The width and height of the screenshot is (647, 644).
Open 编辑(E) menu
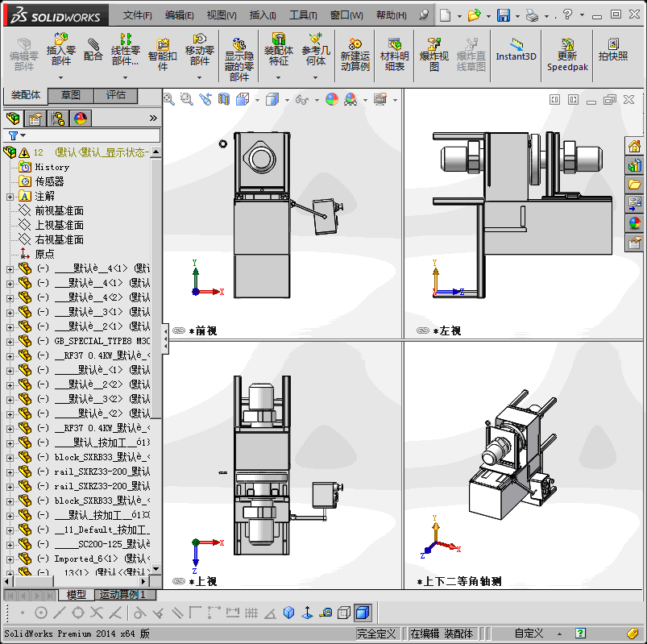180,15
